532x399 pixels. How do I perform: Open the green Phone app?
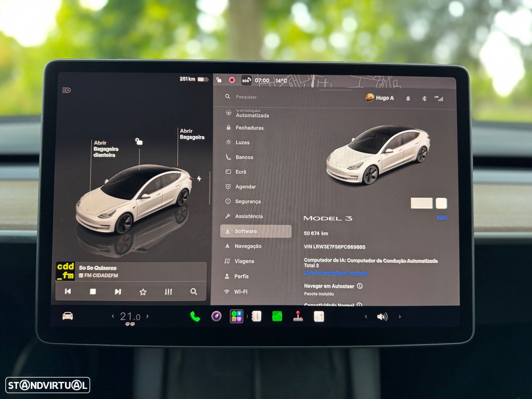click(x=195, y=316)
